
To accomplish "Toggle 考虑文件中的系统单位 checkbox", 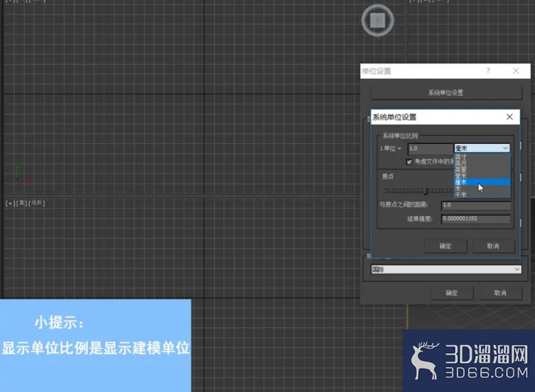I will coord(409,162).
